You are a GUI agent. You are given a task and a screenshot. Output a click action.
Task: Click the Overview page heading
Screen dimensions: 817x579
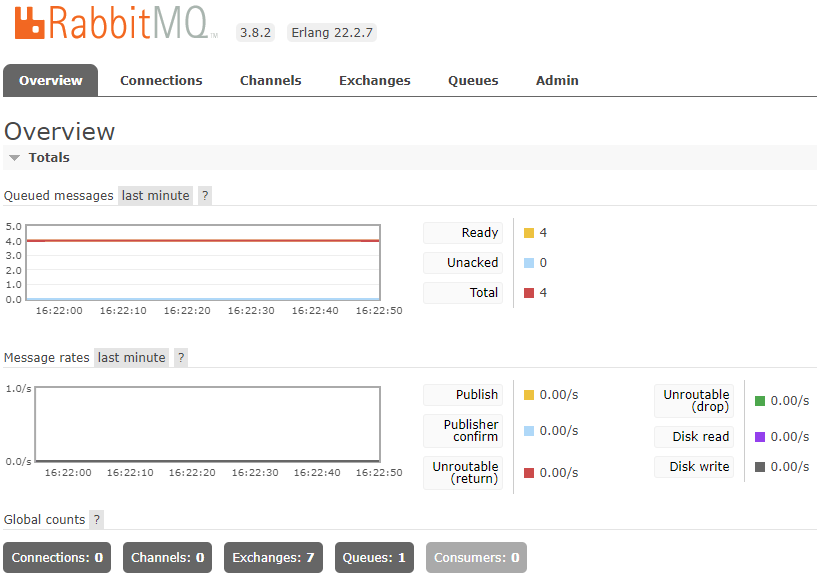point(59,131)
